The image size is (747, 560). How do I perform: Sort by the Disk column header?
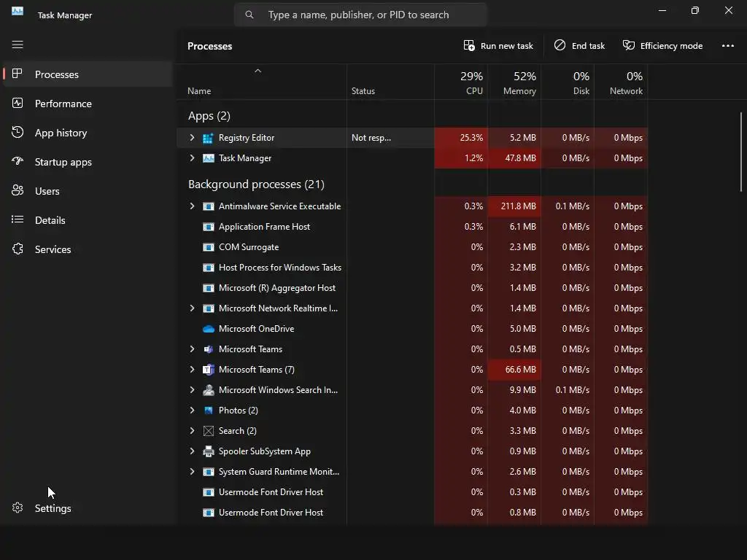pyautogui.click(x=568, y=82)
